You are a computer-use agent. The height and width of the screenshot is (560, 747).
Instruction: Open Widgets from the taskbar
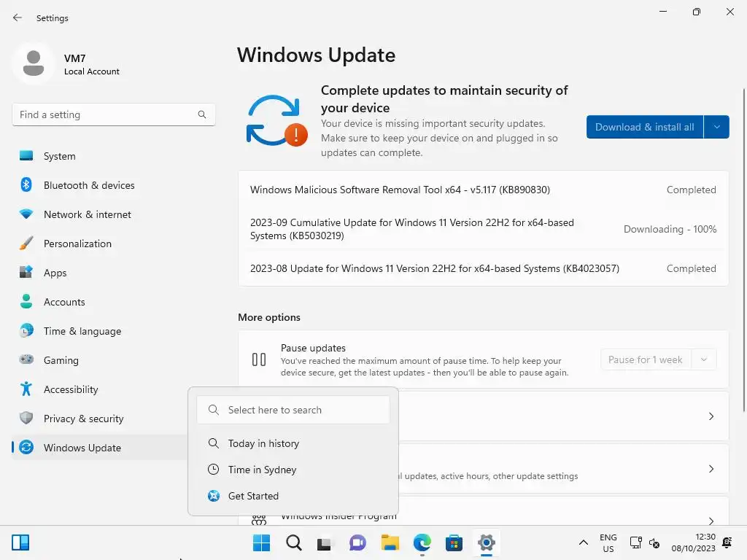click(x=20, y=542)
